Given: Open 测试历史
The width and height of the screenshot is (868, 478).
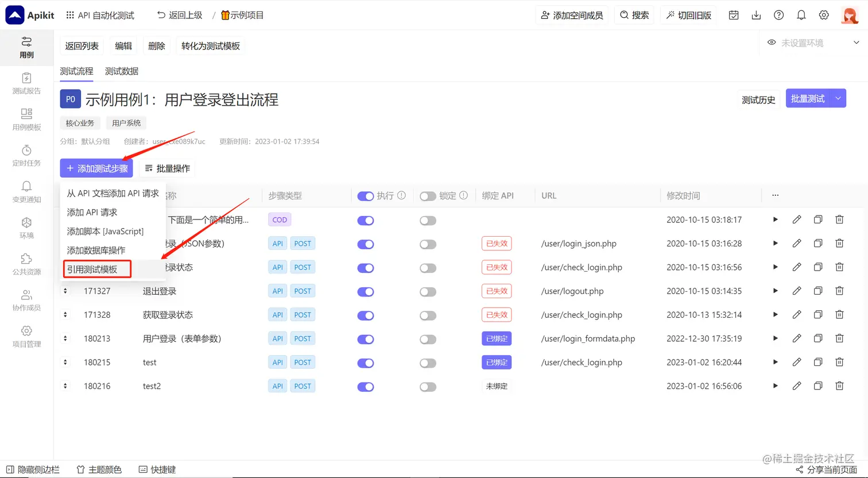Looking at the screenshot, I should click(x=758, y=99).
